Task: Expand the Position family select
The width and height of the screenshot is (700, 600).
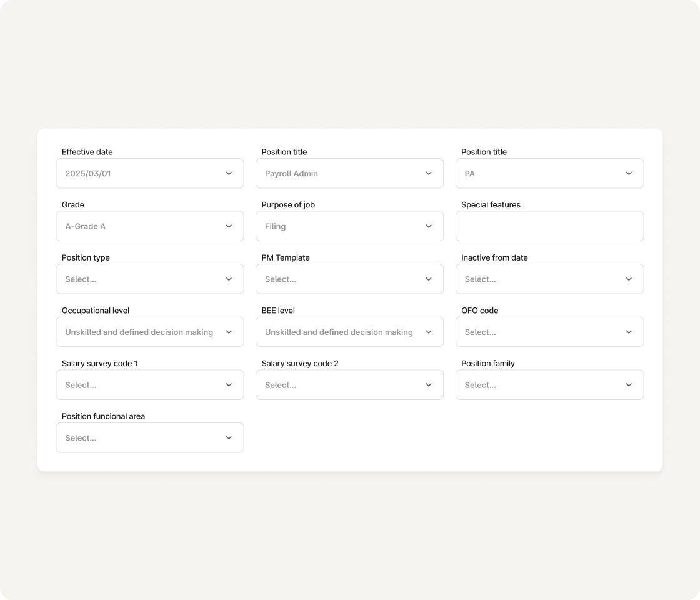Action: [x=549, y=385]
